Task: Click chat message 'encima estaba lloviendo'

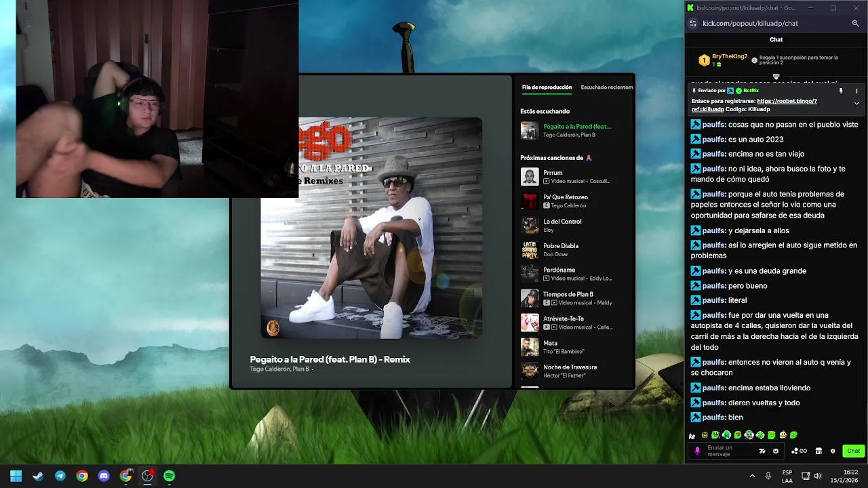Action: tap(769, 388)
